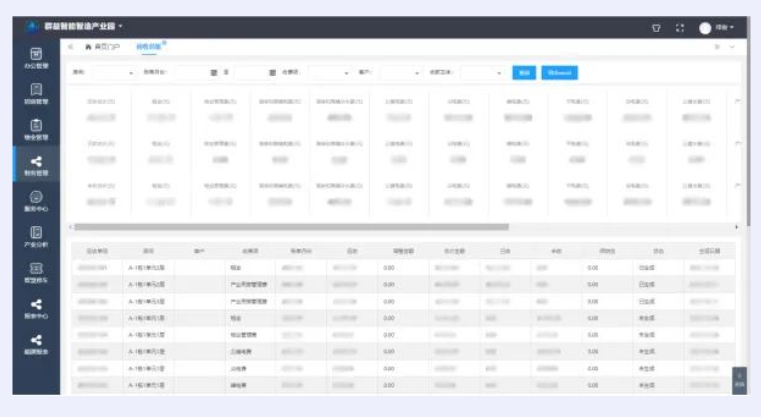Image resolution: width=761 pixels, height=417 pixels.
Task: Click the 状态 column header in table
Action: click(658, 251)
